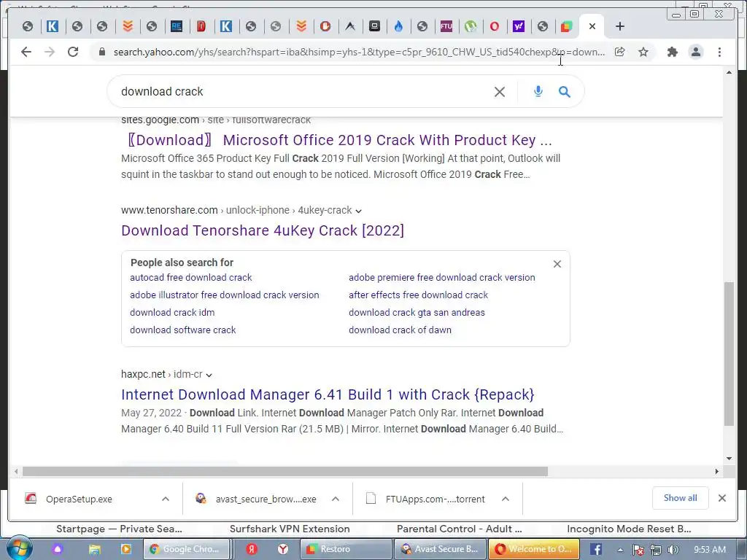Open Chrome's three-dot menu

[x=719, y=52]
